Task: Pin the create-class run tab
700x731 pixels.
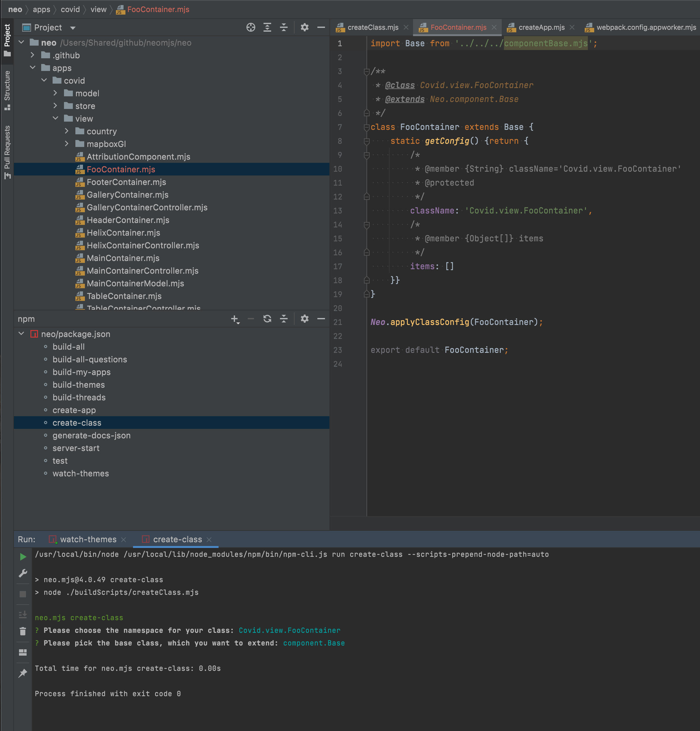Action: tap(23, 672)
